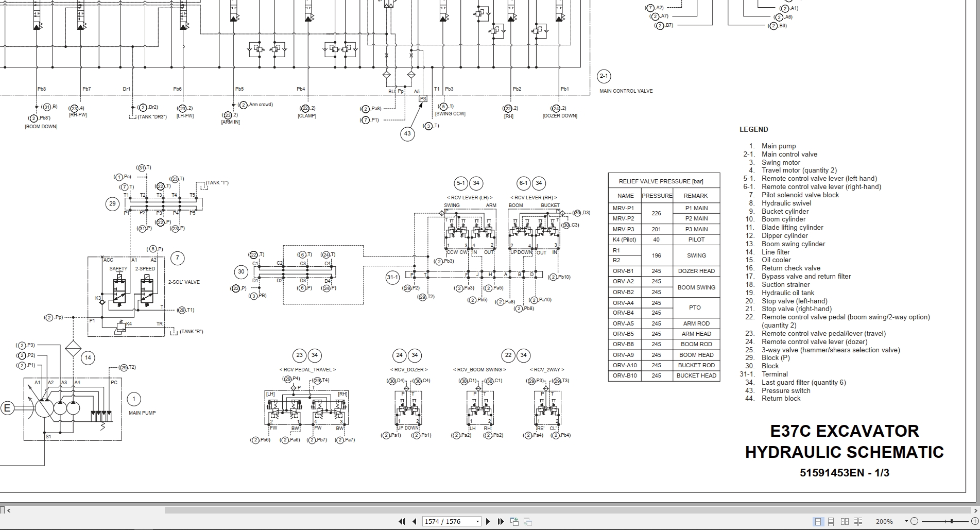Click legend entry Pressure switch

coord(786,390)
